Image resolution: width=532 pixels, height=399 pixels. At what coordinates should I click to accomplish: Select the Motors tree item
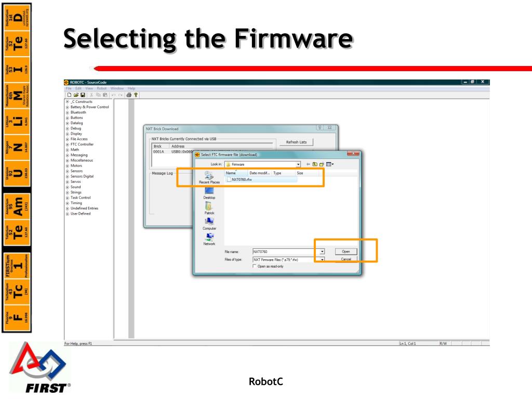[76, 166]
